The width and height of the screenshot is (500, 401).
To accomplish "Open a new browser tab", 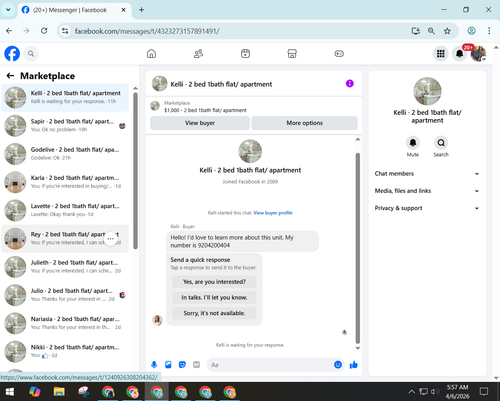I will pos(141,10).
